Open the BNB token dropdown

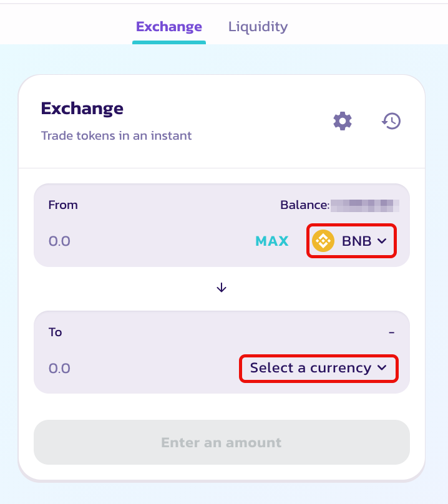(x=351, y=241)
